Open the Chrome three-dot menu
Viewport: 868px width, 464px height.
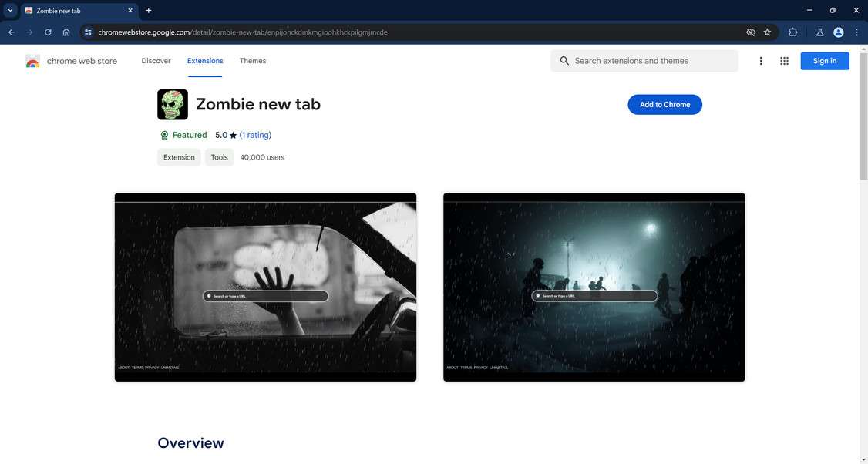tap(856, 32)
